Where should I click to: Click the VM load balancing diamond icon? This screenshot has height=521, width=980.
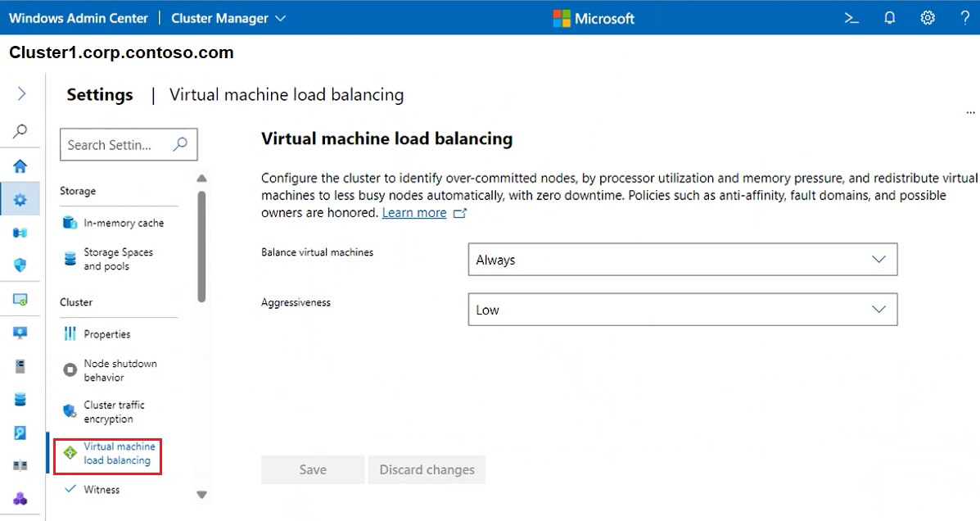pos(70,453)
